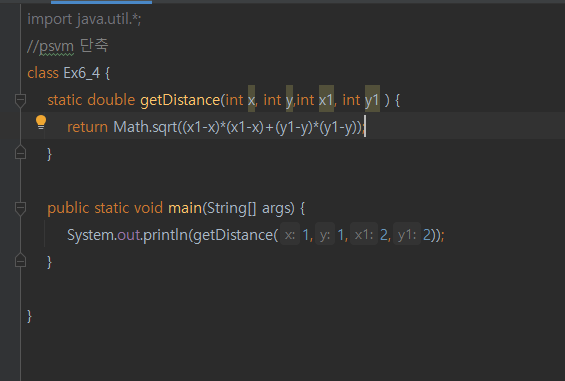This screenshot has width=565, height=381.
Task: Click the import java.util.* statement
Action: click(x=84, y=19)
